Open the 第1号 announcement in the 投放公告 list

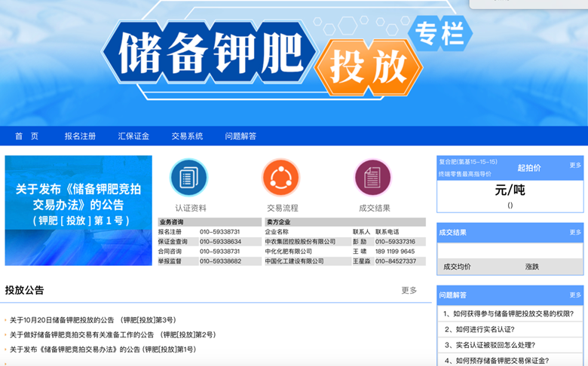tap(103, 349)
